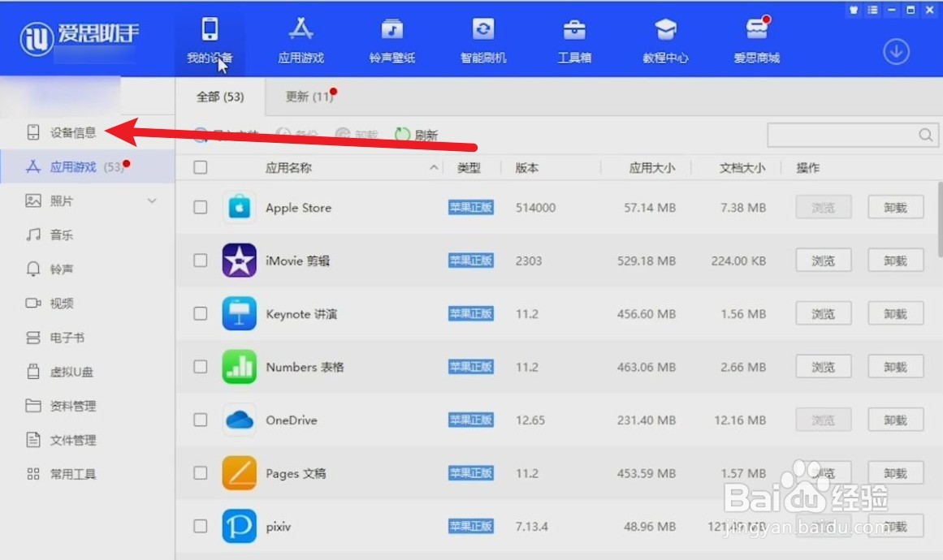Click 卸载 for Apple Store
The width and height of the screenshot is (943, 560).
point(896,207)
